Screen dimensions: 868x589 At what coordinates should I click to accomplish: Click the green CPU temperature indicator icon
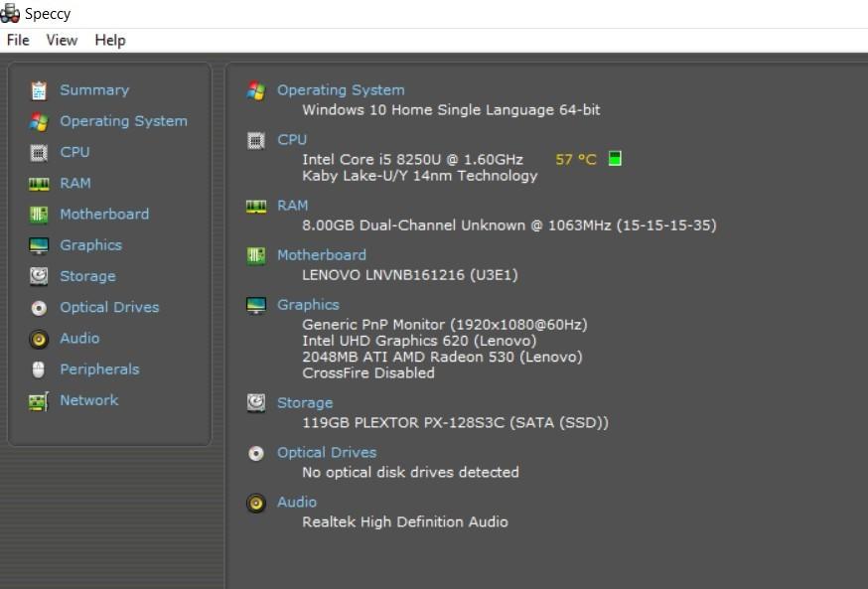(x=615, y=158)
